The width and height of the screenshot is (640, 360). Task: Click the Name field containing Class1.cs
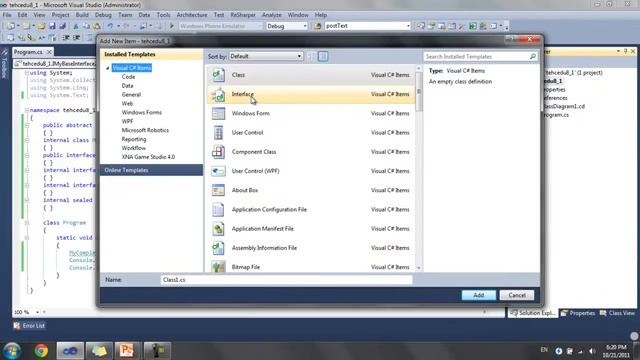[287, 280]
